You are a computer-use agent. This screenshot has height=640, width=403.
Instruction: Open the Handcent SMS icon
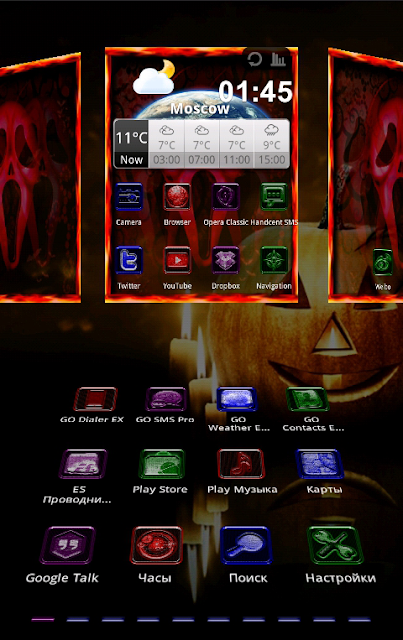coord(274,197)
